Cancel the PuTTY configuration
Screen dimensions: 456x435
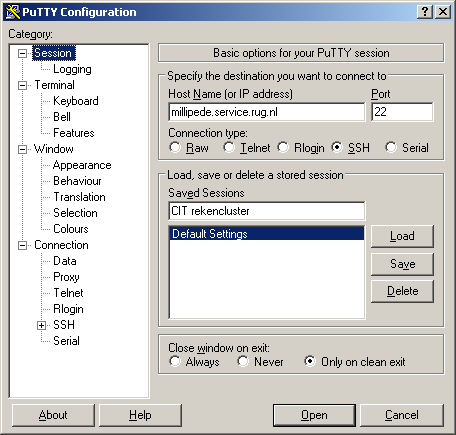click(402, 415)
